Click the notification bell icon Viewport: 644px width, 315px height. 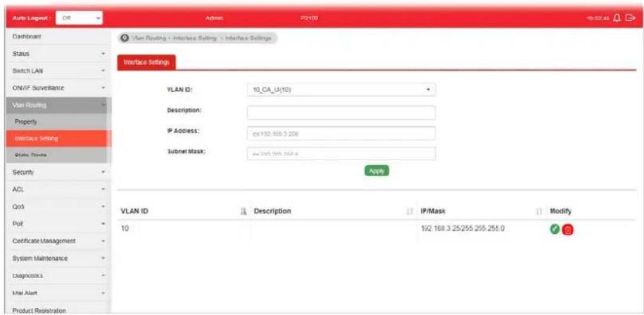click(x=617, y=18)
